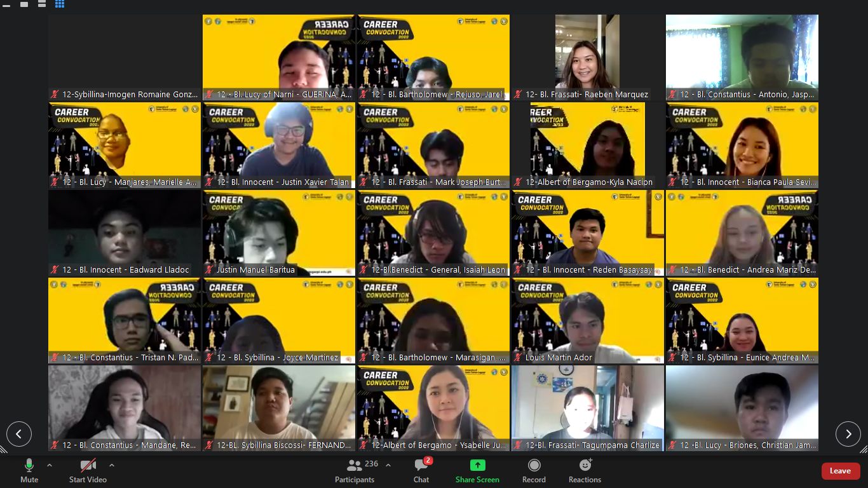This screenshot has height=488, width=868.
Task: Open video options arrow beside Start Video
Action: tap(112, 465)
